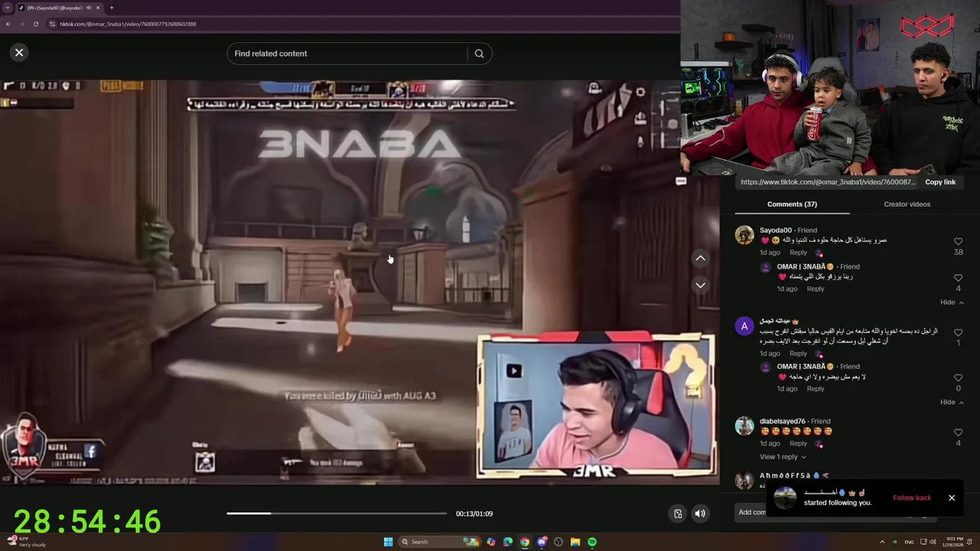The image size is (980, 551).
Task: Seek in the video progress bar
Action: pyautogui.click(x=336, y=514)
